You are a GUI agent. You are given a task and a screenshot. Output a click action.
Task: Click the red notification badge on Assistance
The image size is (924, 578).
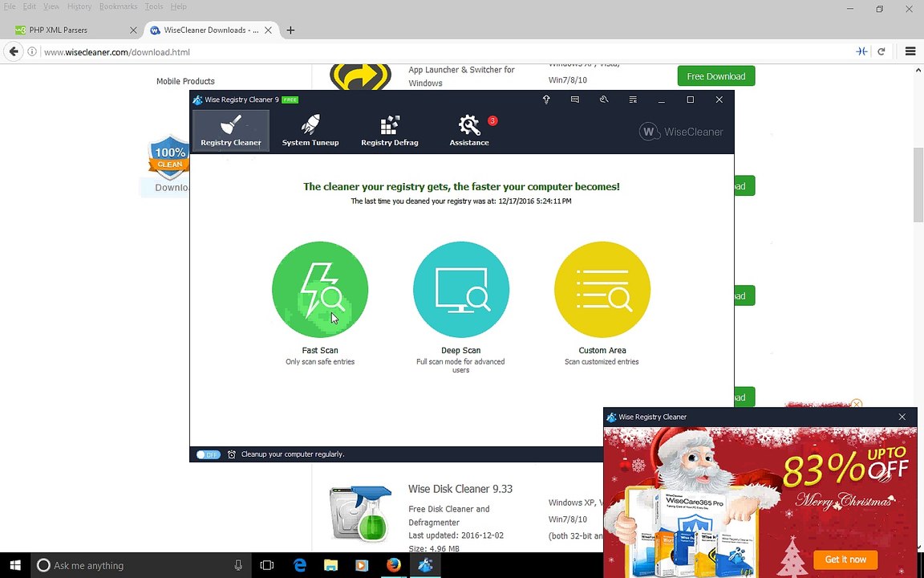coord(492,121)
